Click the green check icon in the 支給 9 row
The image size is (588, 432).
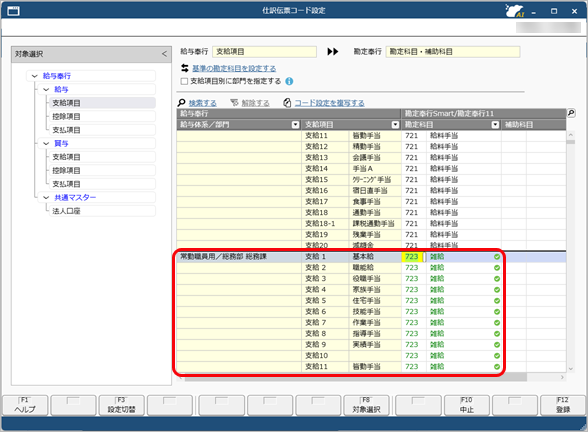point(497,345)
